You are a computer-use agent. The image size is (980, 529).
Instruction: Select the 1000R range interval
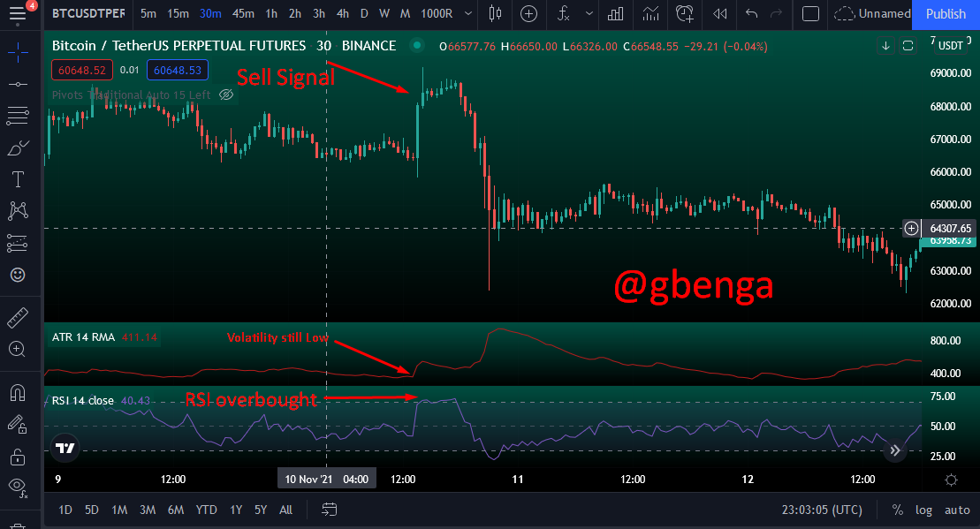point(437,14)
